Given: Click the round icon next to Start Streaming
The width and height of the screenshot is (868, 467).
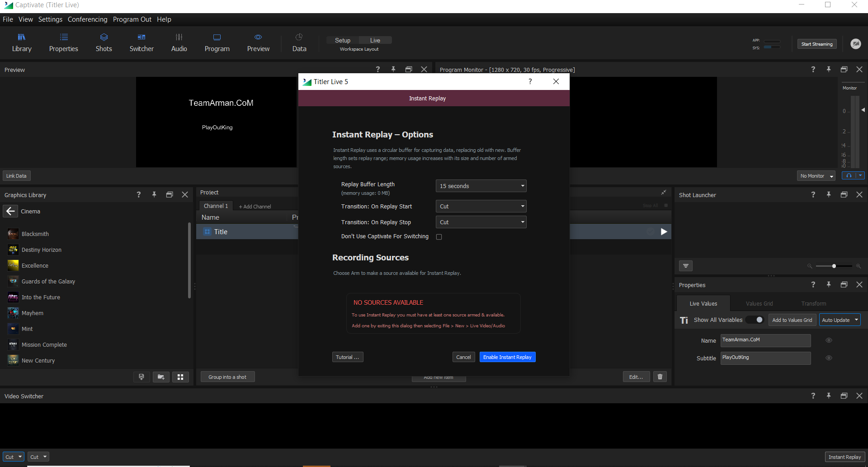Looking at the screenshot, I should pos(855,44).
